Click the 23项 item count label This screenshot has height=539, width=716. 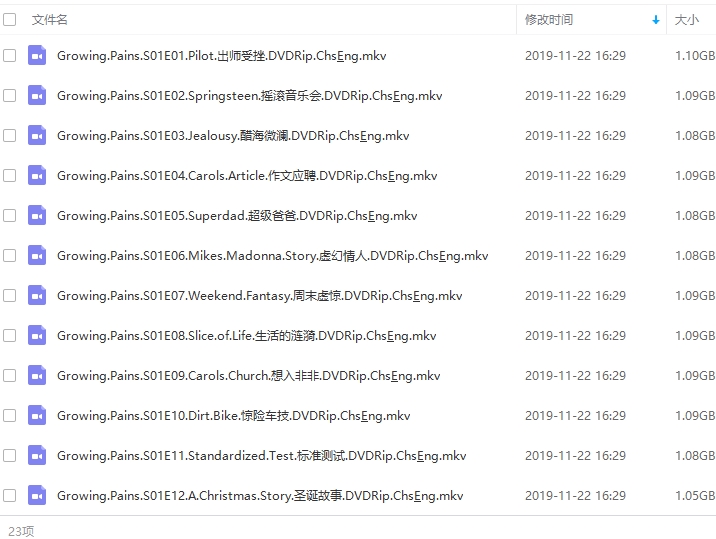pos(21,531)
